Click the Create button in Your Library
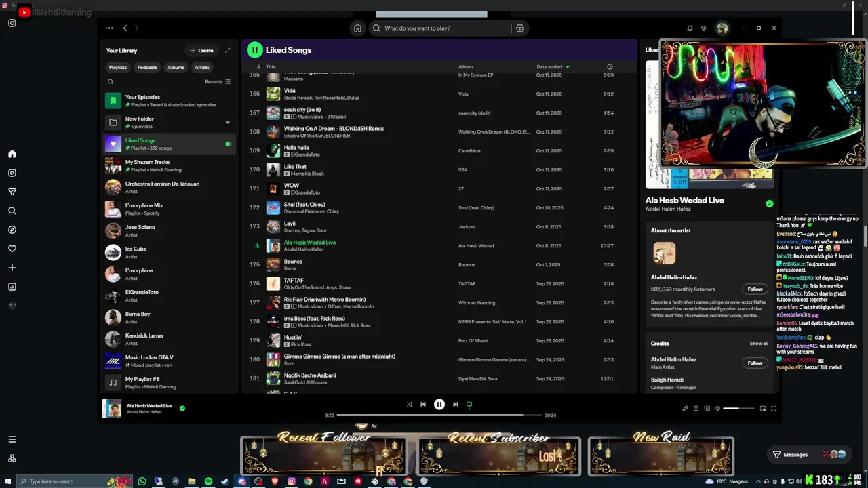Viewport: 868px width, 488px height. click(x=202, y=50)
